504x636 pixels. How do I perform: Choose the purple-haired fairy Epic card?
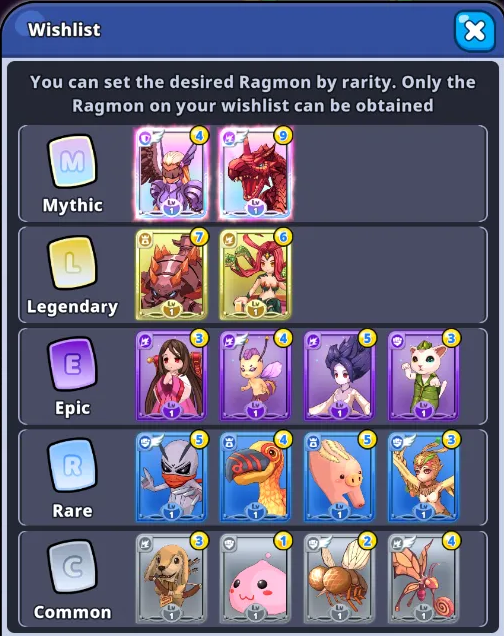tap(255, 376)
